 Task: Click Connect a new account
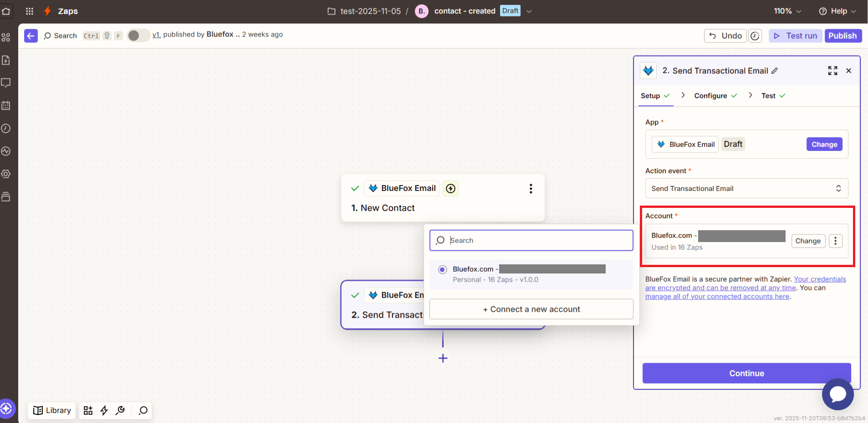531,309
